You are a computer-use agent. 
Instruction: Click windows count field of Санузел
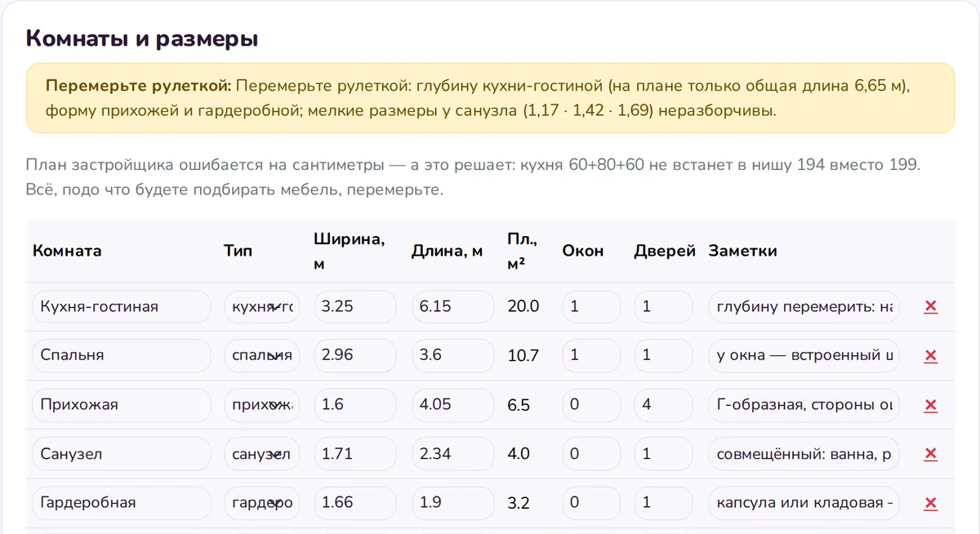(x=591, y=454)
